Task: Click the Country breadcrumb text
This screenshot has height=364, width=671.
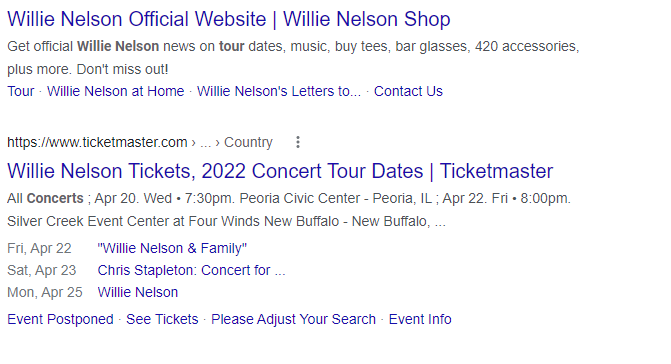Action: click(248, 142)
